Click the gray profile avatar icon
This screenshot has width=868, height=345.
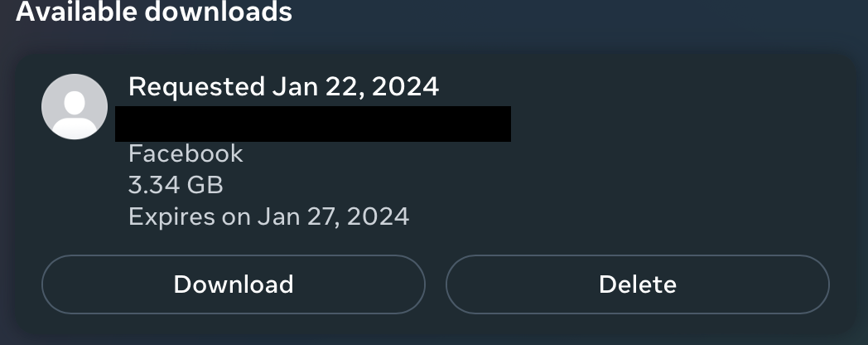click(75, 106)
